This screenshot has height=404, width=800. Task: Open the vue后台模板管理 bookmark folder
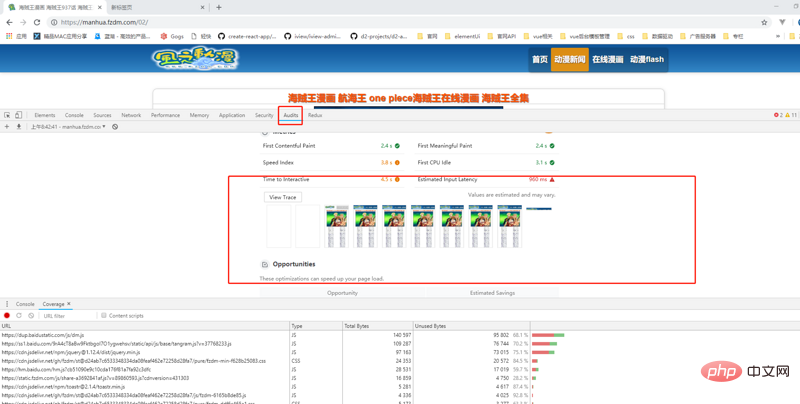pyautogui.click(x=585, y=36)
